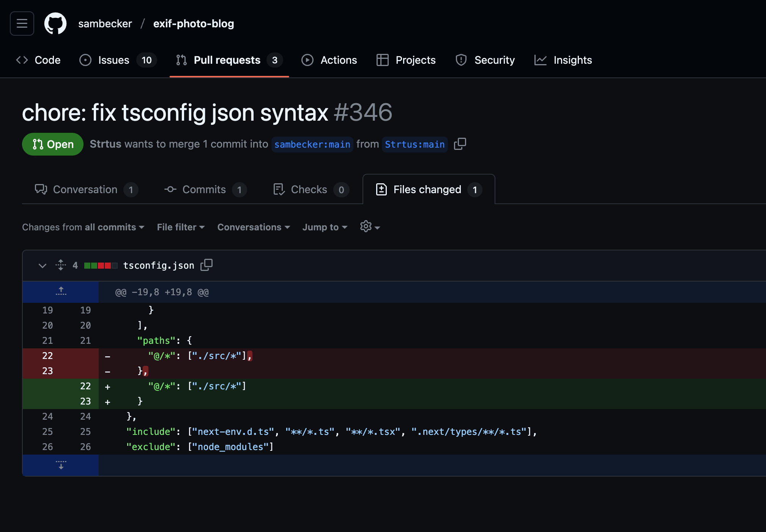The image size is (766, 532).
Task: Open Changes from all commits dropdown
Action: [x=83, y=227]
